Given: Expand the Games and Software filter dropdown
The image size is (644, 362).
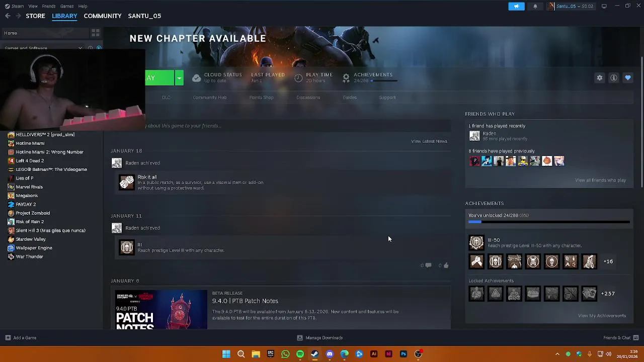Looking at the screenshot, I should [80, 48].
